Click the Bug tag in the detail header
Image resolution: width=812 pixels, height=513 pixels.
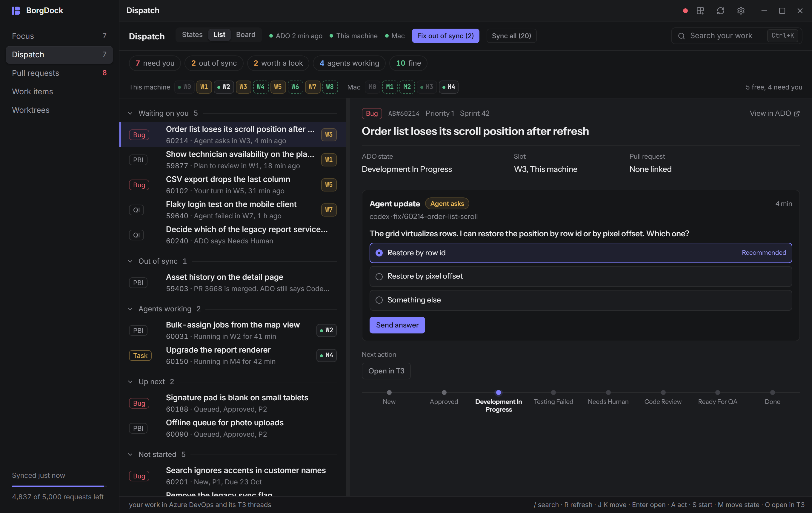pos(372,114)
